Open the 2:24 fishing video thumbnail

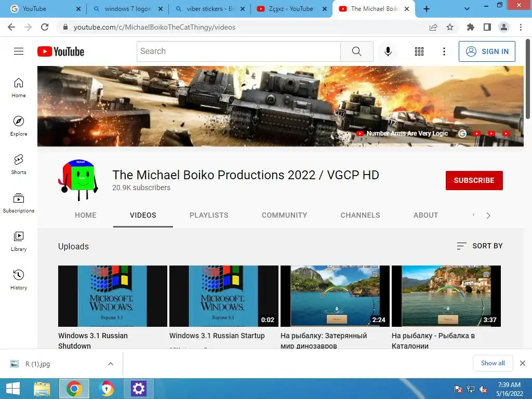[335, 296]
